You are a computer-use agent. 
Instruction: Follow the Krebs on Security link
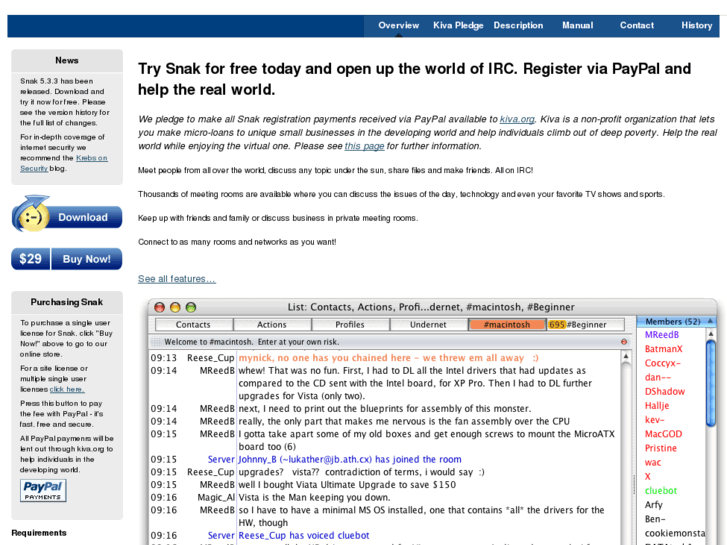[x=64, y=163]
